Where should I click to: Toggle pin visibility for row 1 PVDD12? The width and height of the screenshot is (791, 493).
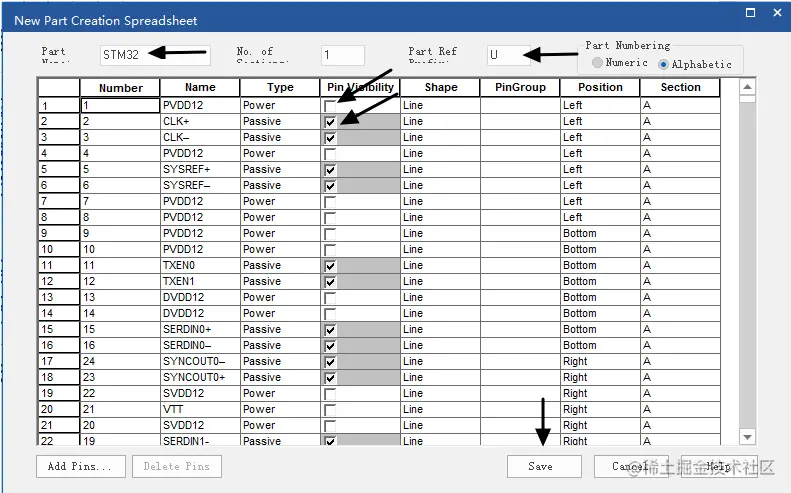tap(330, 105)
